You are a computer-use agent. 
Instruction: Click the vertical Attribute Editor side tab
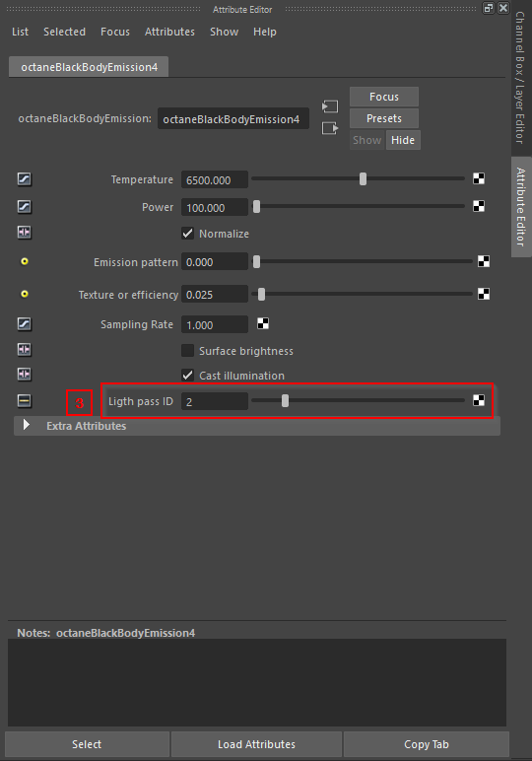521,207
